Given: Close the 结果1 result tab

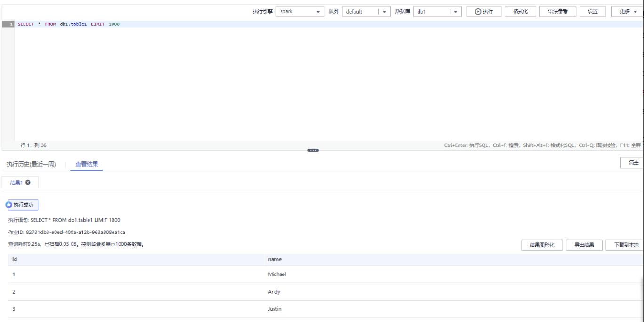Looking at the screenshot, I should [28, 182].
